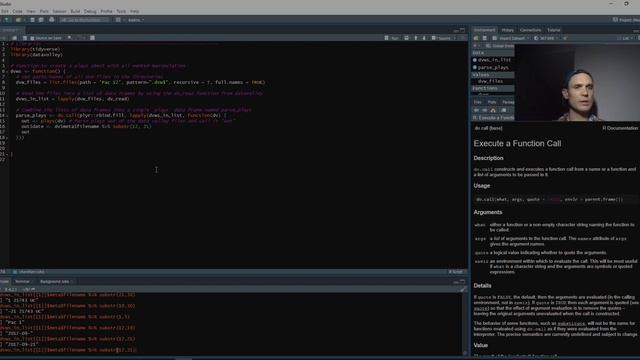Switch to the Files tab
The width and height of the screenshot is (640, 360).
pos(478,102)
